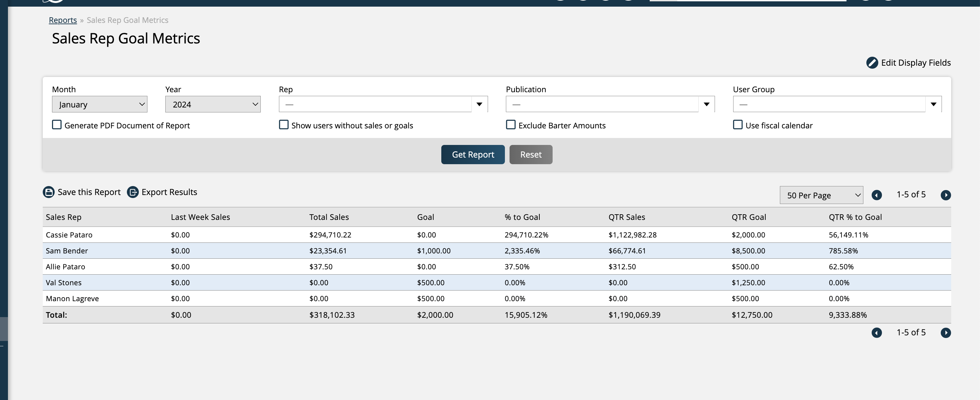
Task: Open the Month dropdown showing January
Action: [x=100, y=104]
